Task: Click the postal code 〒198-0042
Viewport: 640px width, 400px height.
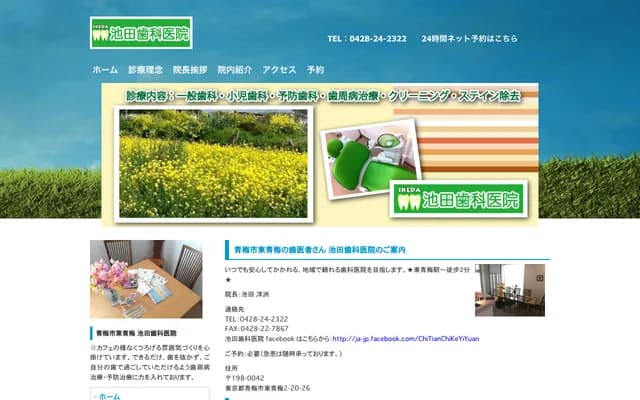Action: pos(244,378)
